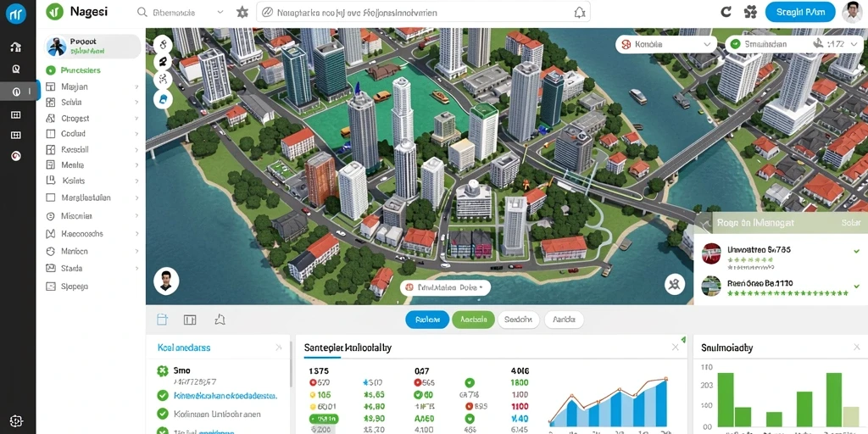Click the bell icon in the search field
Image resolution: width=868 pixels, height=434 pixels.
580,12
